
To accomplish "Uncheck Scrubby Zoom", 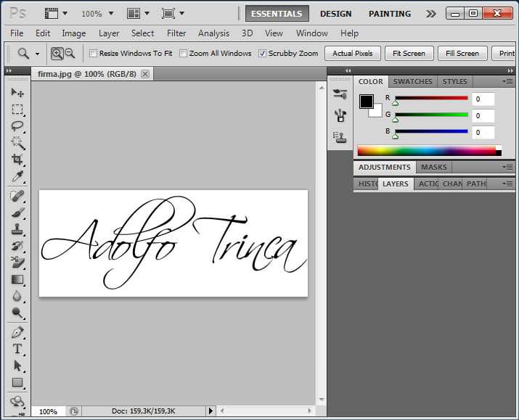I will click(262, 53).
